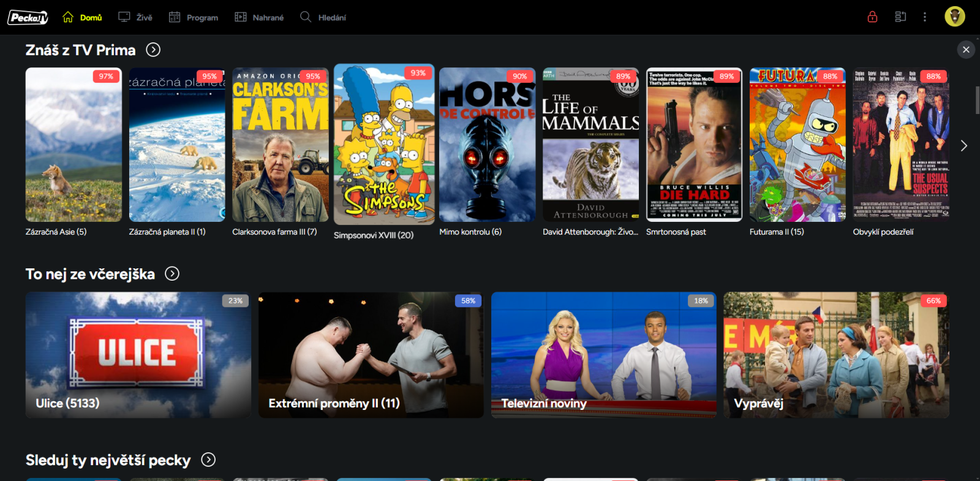Expand the To nej ze včerejška section arrow

(172, 273)
